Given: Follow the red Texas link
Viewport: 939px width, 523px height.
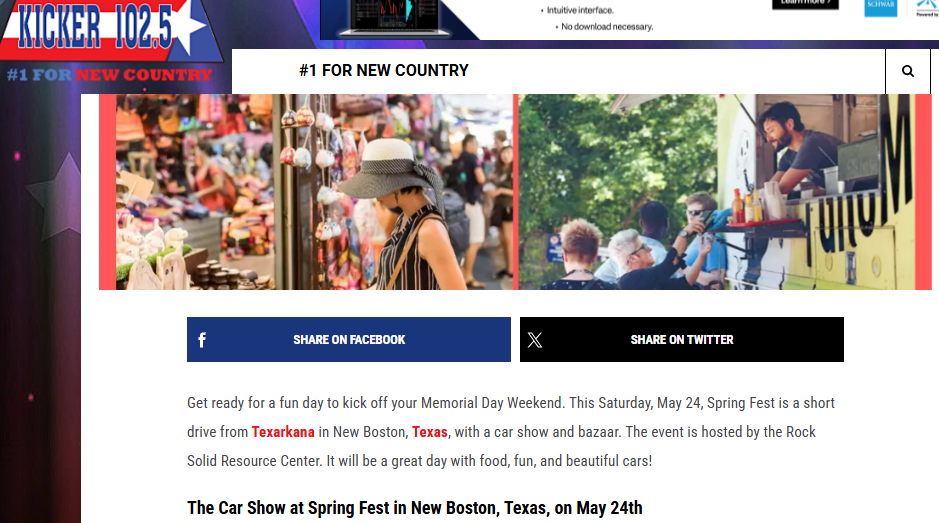Looking at the screenshot, I should 429,432.
